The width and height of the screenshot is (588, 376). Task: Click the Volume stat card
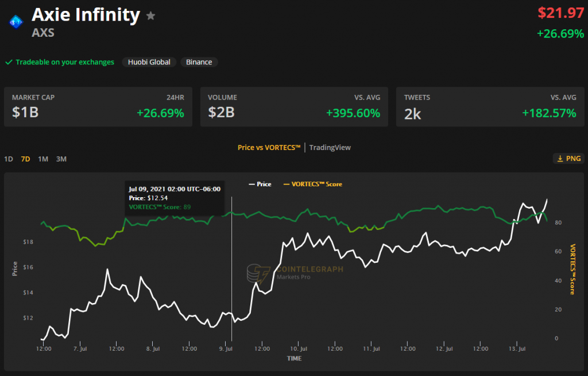pyautogui.click(x=294, y=106)
